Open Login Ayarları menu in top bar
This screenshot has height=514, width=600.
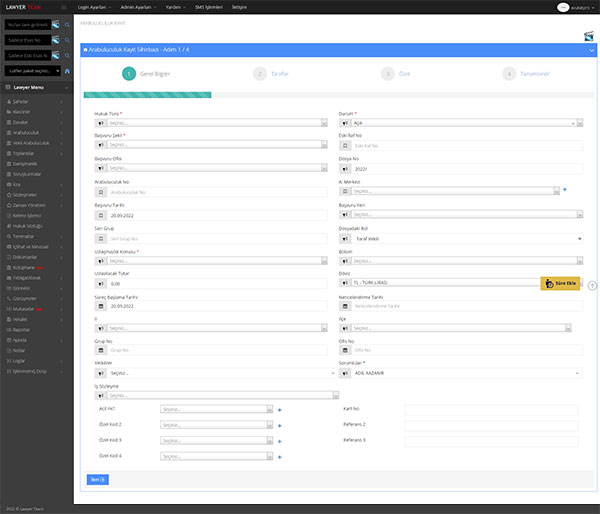pos(94,7)
